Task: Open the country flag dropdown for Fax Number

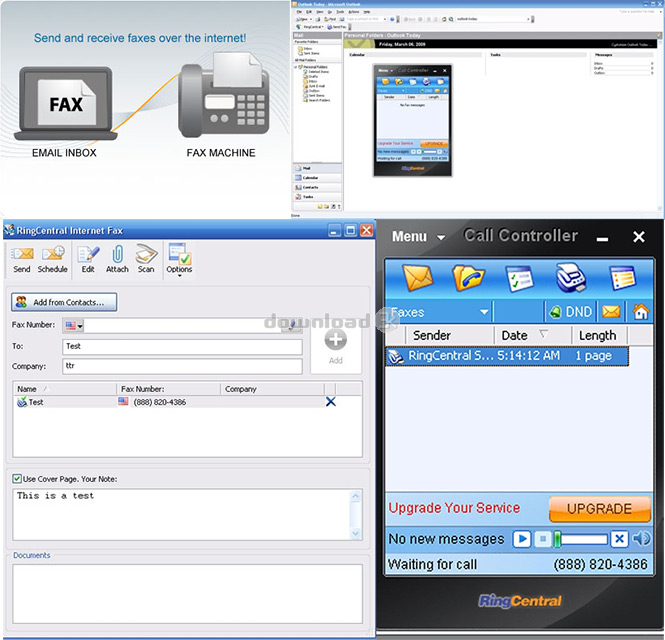Action: (73, 326)
